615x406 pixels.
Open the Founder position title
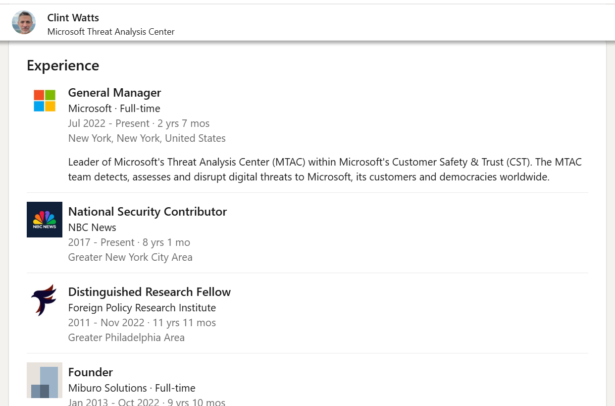pos(91,372)
